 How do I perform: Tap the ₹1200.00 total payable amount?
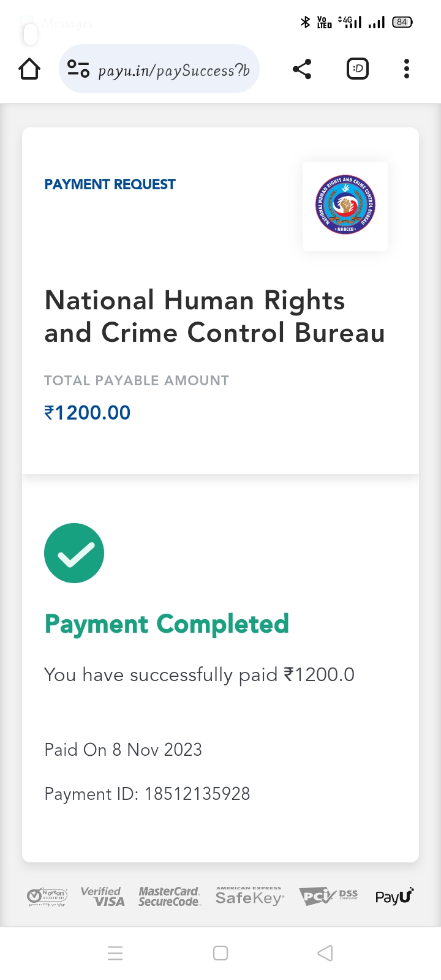point(88,413)
